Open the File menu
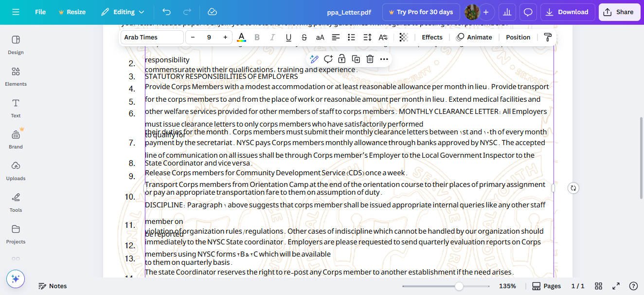Viewport: 644px width, 295px height. 40,12
